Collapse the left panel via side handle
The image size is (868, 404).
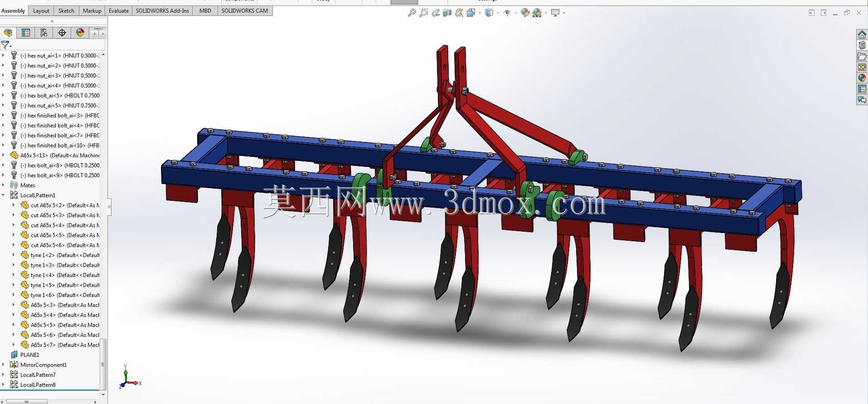109,206
